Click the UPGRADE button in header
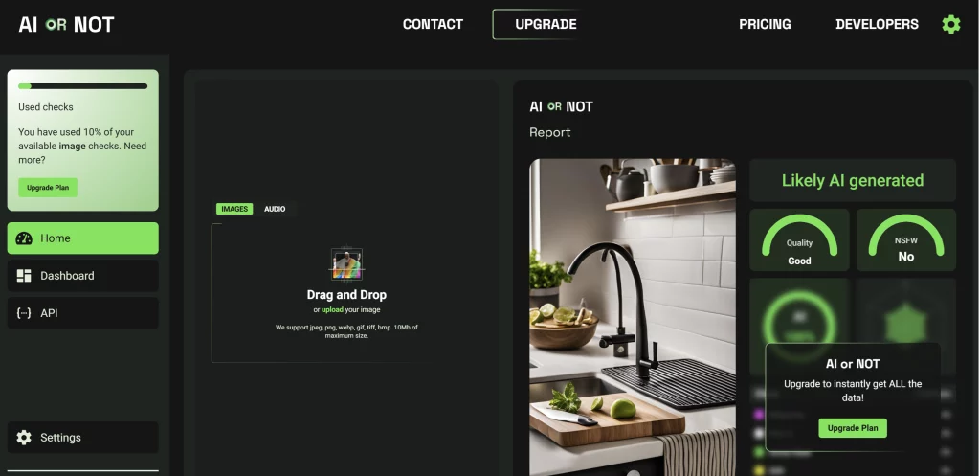The height and width of the screenshot is (476, 980). pyautogui.click(x=546, y=24)
